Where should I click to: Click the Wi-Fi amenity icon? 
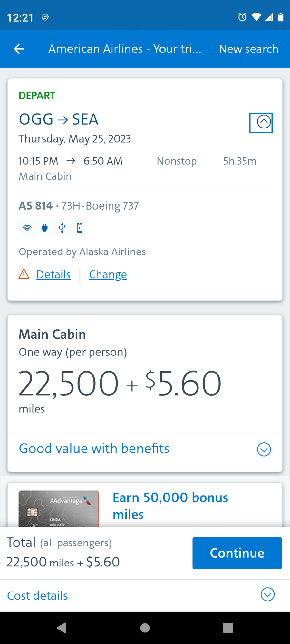pos(27,228)
